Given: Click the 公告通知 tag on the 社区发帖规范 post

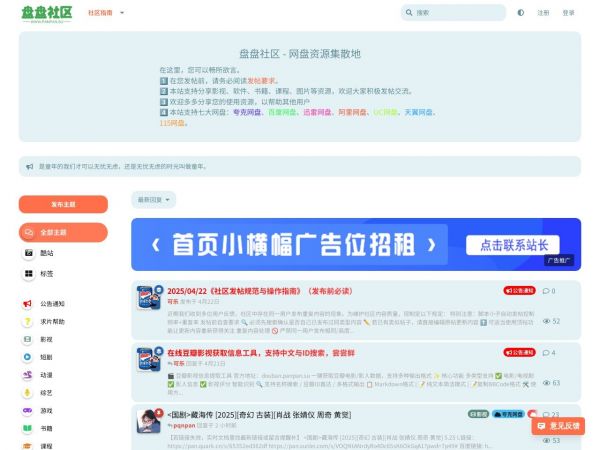Looking at the screenshot, I should tap(519, 291).
